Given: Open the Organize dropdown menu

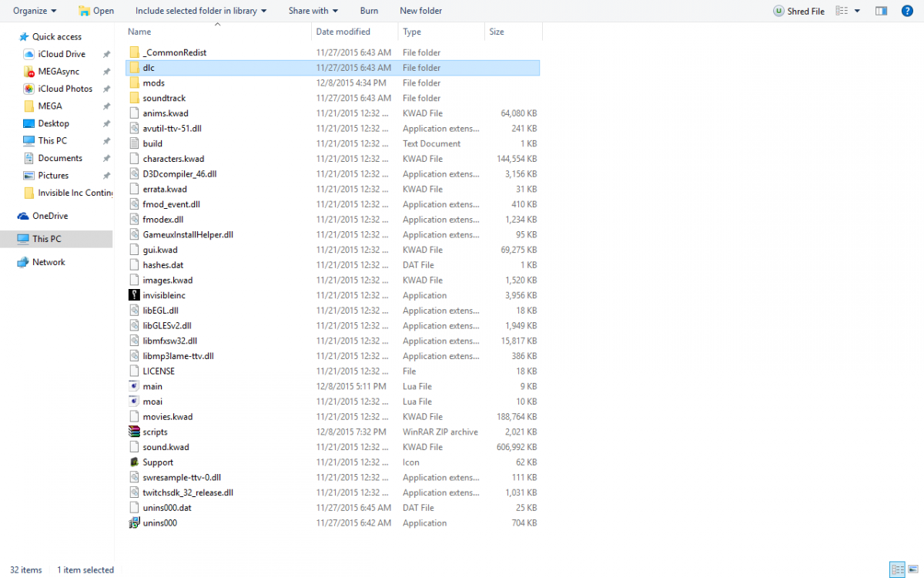Looking at the screenshot, I should coord(35,11).
